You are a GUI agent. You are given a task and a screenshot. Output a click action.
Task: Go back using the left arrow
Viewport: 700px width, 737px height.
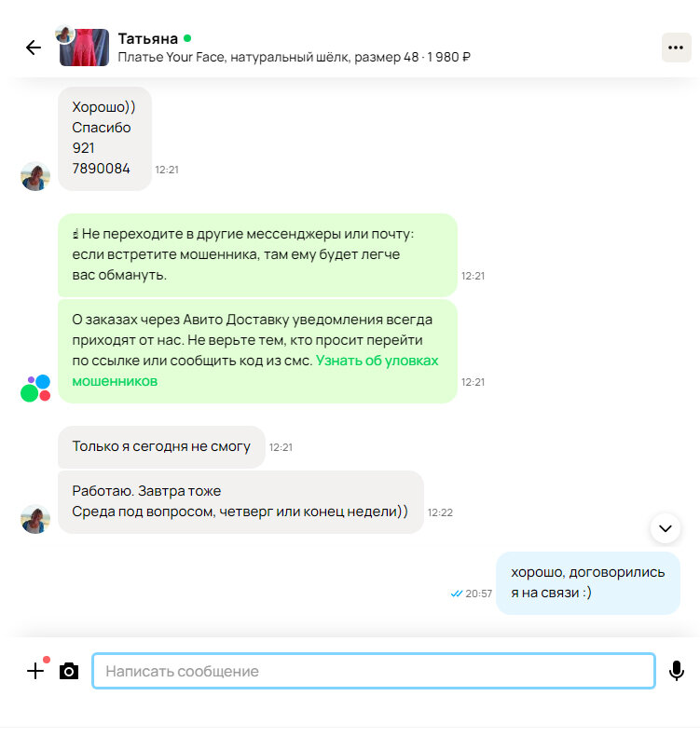34,48
